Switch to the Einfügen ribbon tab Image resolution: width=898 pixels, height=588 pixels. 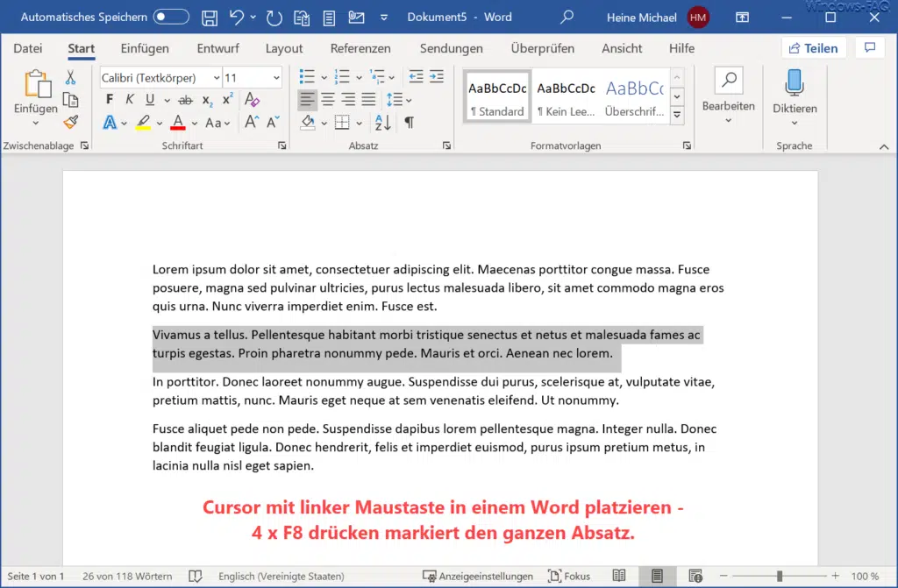(x=144, y=48)
